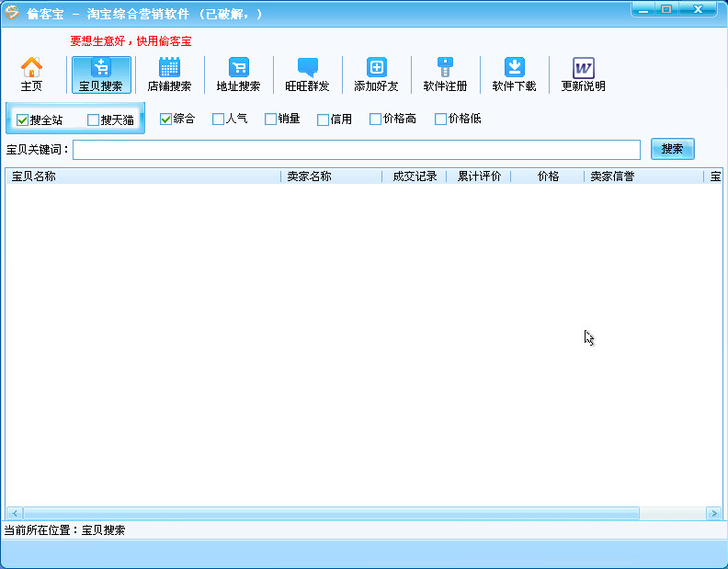Screen dimensions: 728x569
Task: Enable the 销量 sort checkbox
Action: click(x=270, y=119)
